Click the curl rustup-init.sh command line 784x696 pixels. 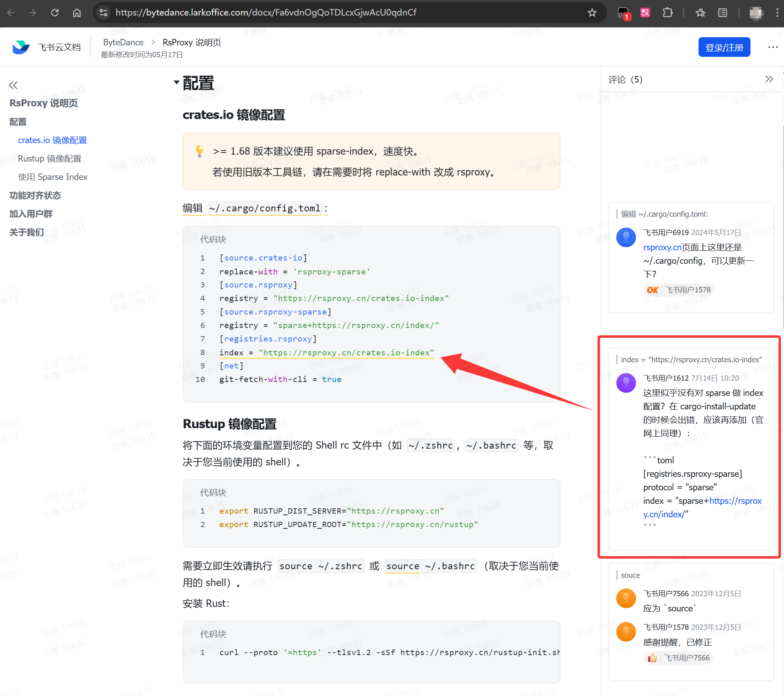(x=390, y=653)
